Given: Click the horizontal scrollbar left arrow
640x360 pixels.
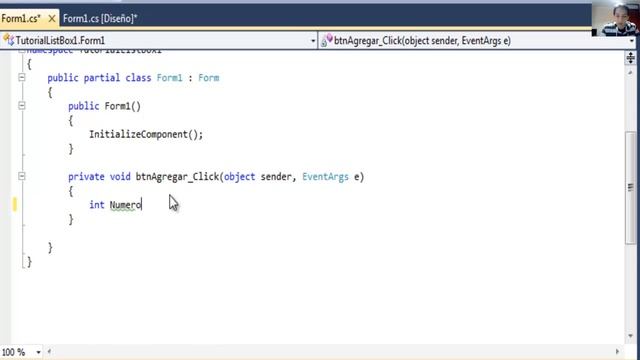Looking at the screenshot, I should pos(49,351).
